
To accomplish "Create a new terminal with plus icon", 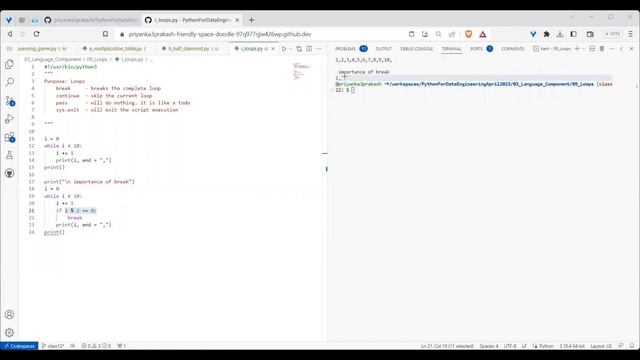I will coord(577,49).
